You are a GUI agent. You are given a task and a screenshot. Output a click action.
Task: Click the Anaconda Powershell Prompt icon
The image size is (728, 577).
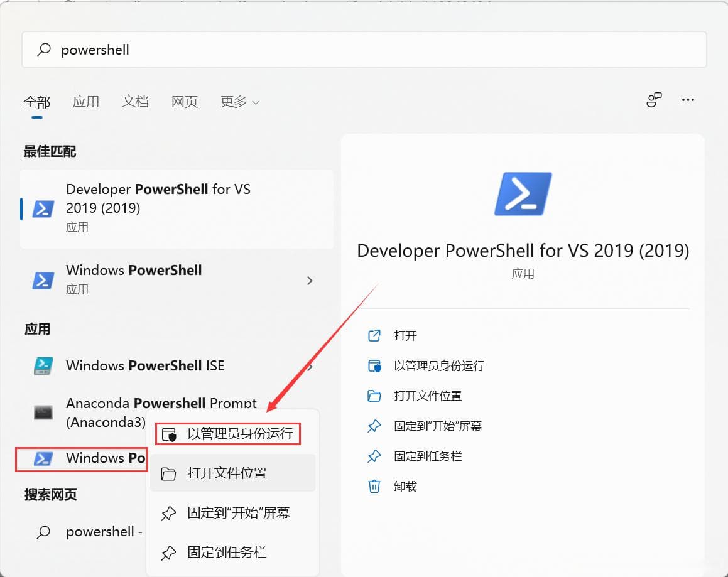43,413
